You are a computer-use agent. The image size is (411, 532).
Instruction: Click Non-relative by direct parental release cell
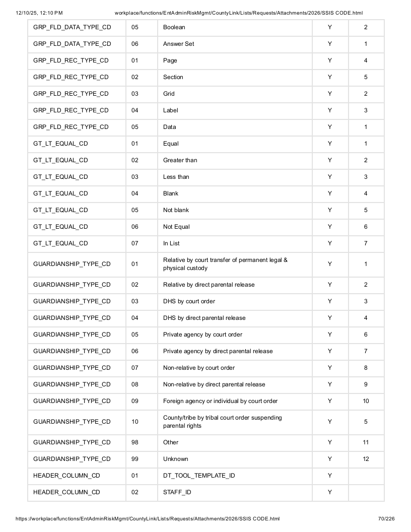[235, 384]
